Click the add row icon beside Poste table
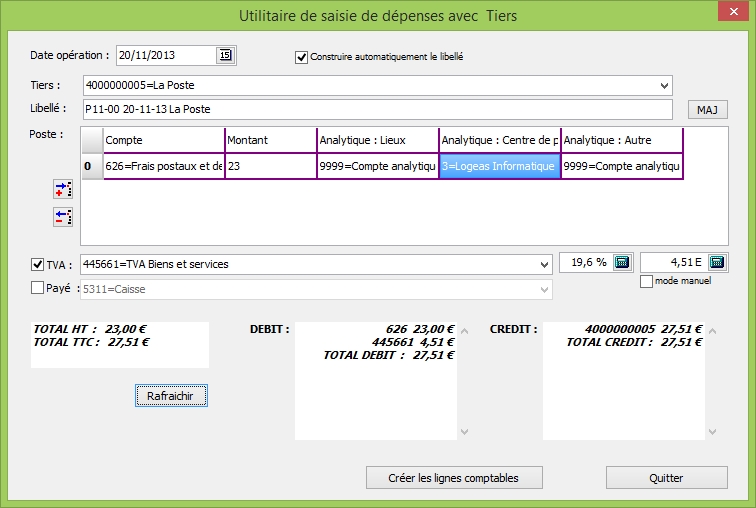The image size is (756, 508). click(63, 190)
